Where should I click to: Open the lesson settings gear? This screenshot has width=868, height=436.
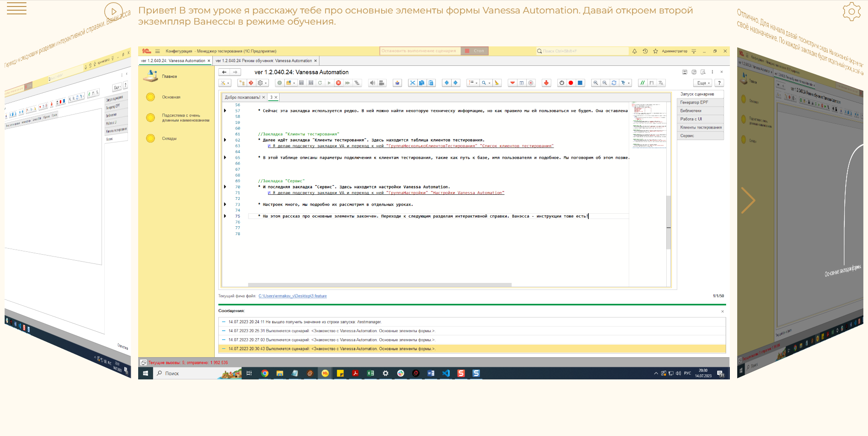coord(851,12)
